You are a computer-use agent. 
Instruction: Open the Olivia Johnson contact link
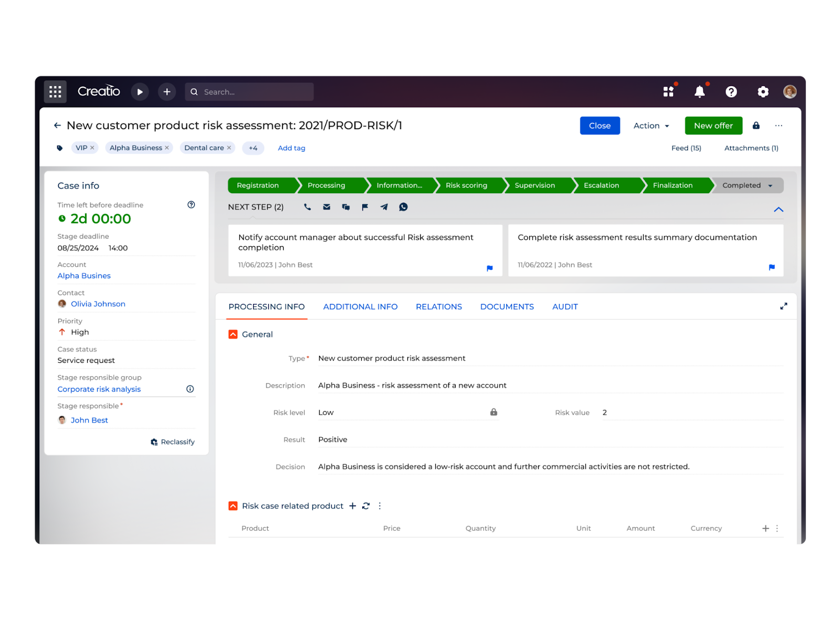pos(98,303)
